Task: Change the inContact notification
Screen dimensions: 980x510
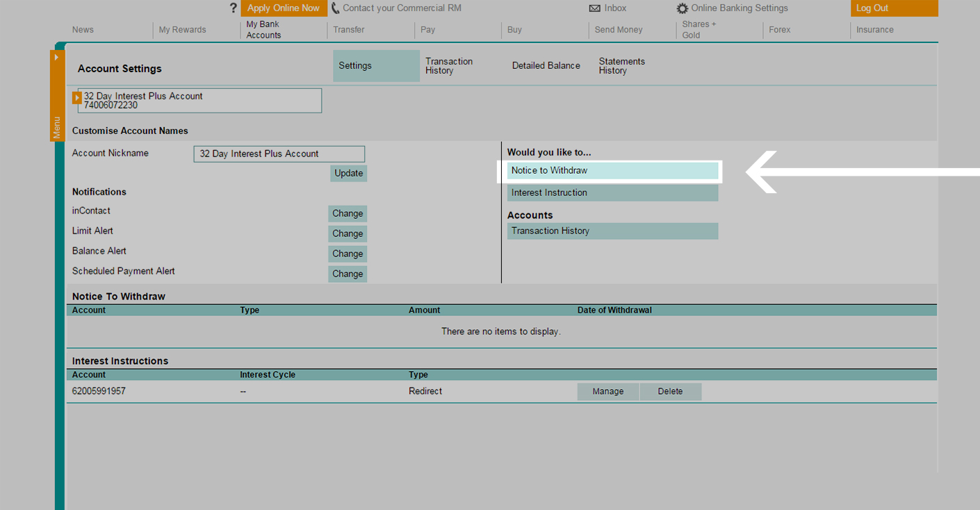Action: coord(348,214)
